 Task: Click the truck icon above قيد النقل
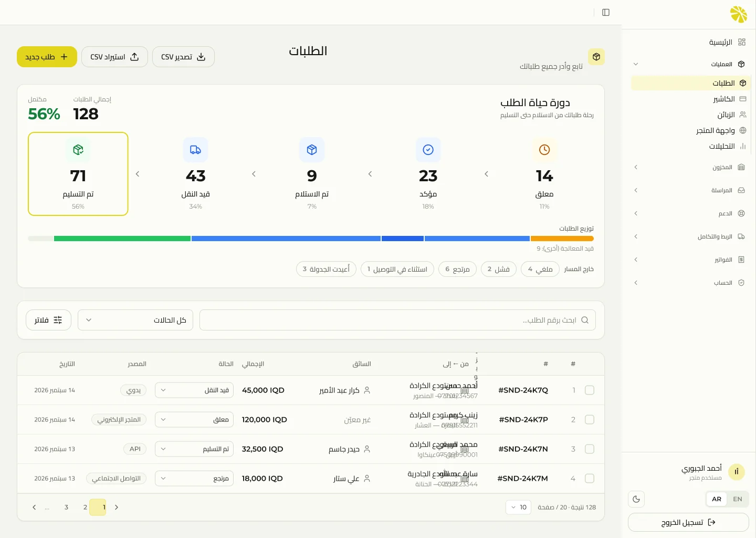[x=195, y=150]
